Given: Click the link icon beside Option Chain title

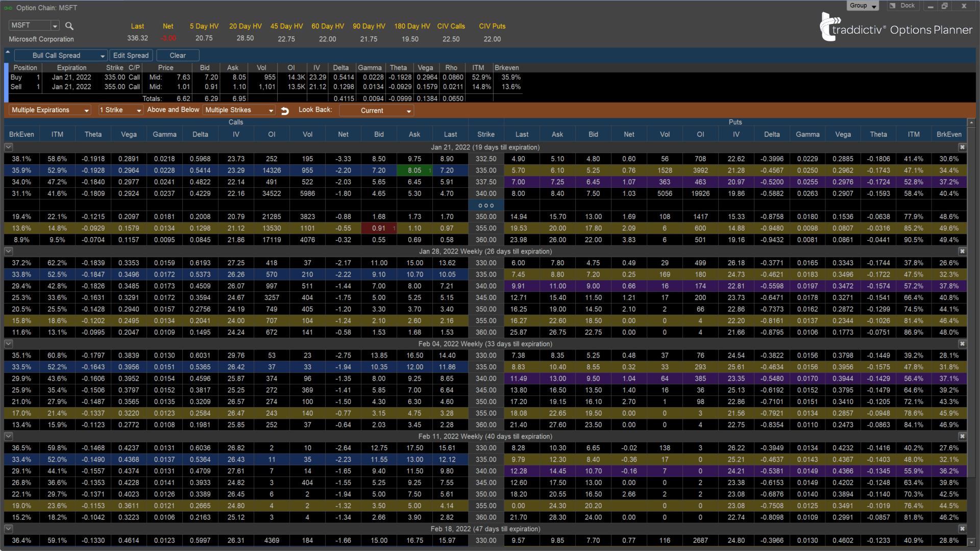Looking at the screenshot, I should click(8, 8).
